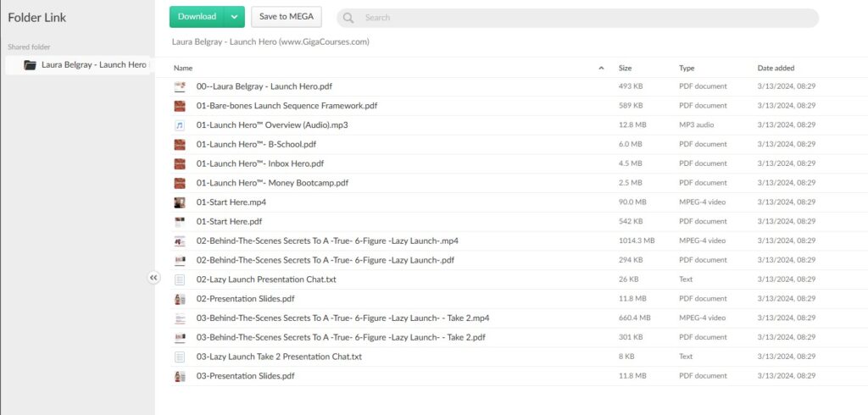The image size is (868, 415).
Task: Click the Save to MEGA button
Action: tap(287, 17)
